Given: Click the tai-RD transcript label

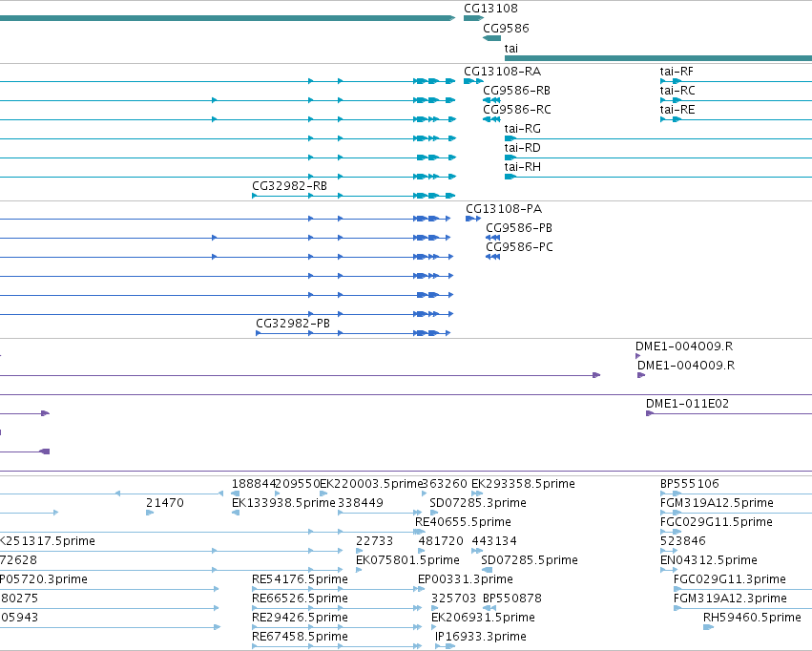Looking at the screenshot, I should (x=523, y=148).
